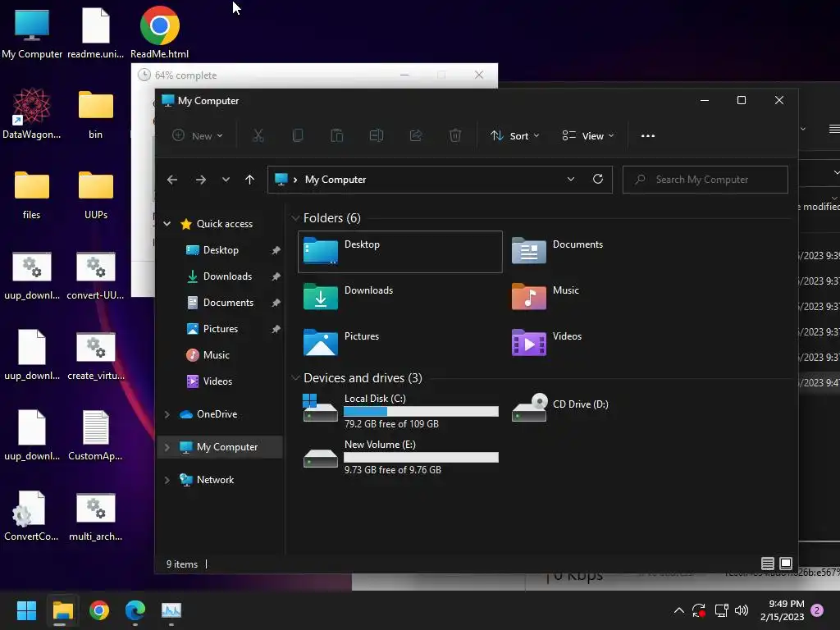Viewport: 840px width, 630px height.
Task: Select My Computer desktop icon
Action: 32,33
